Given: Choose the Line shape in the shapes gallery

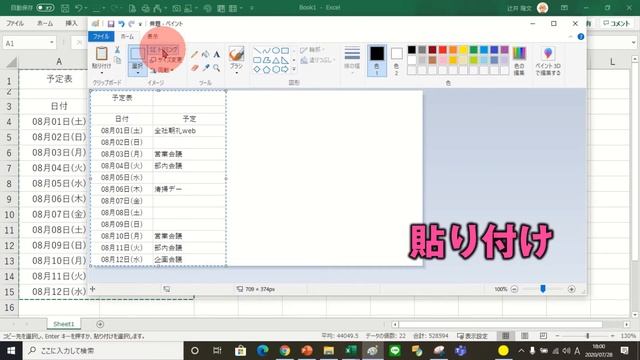Looking at the screenshot, I should (257, 51).
